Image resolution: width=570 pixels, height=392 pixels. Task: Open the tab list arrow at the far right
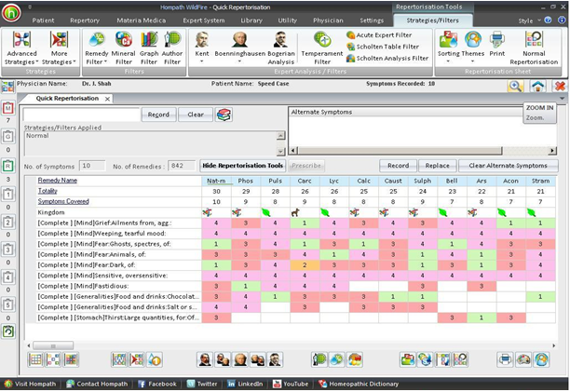click(x=563, y=99)
